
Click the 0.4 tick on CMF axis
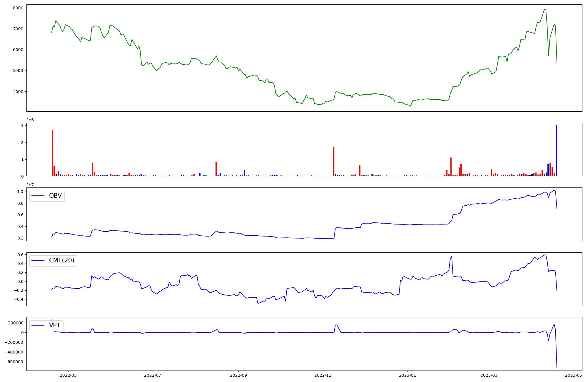20,264
